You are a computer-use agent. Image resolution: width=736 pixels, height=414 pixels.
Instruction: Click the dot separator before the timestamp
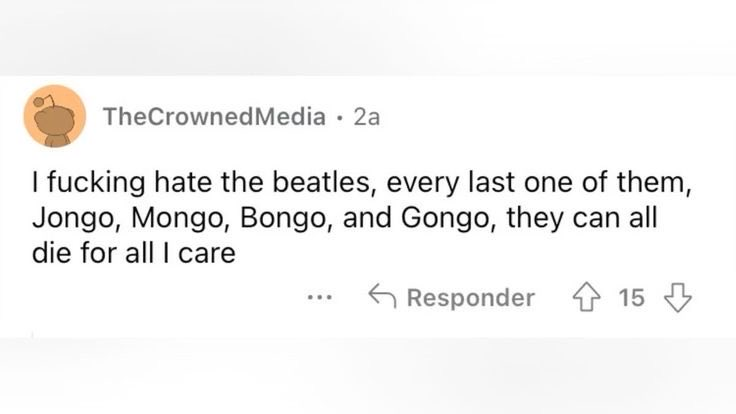pos(341,117)
